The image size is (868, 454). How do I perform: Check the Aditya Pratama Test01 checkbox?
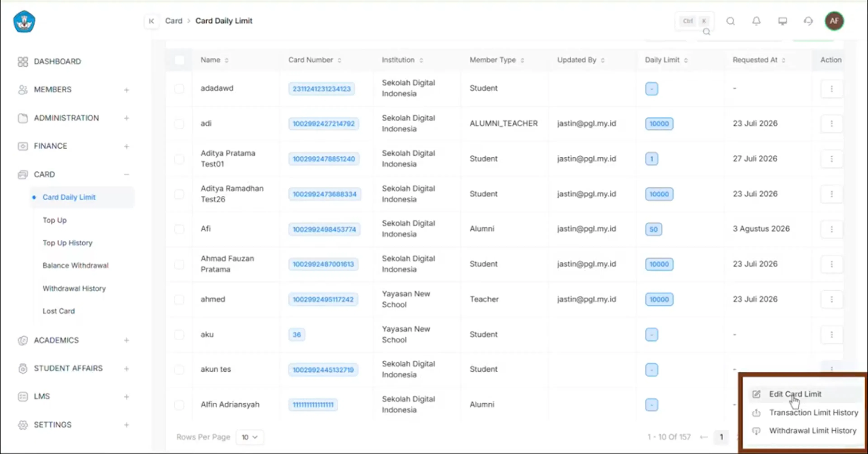(x=179, y=159)
